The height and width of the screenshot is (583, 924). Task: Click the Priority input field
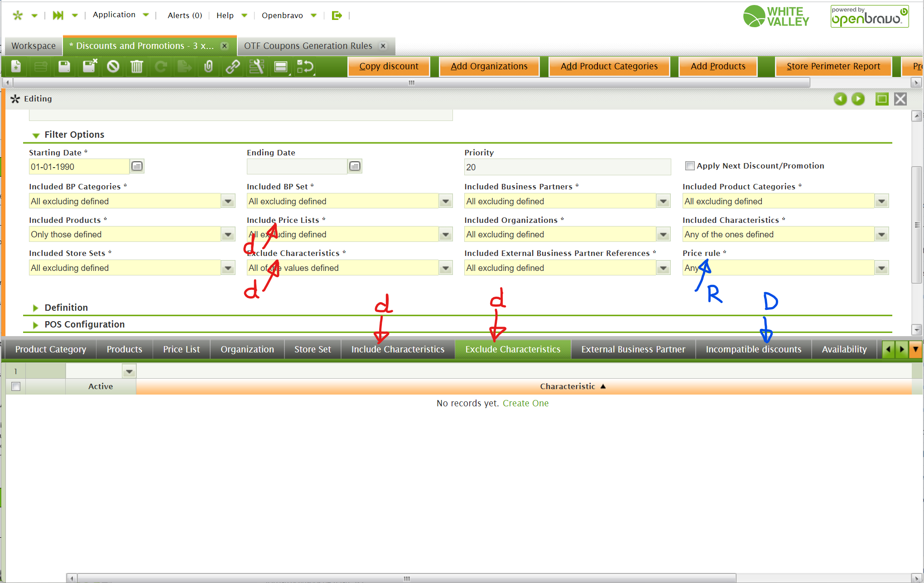point(567,167)
